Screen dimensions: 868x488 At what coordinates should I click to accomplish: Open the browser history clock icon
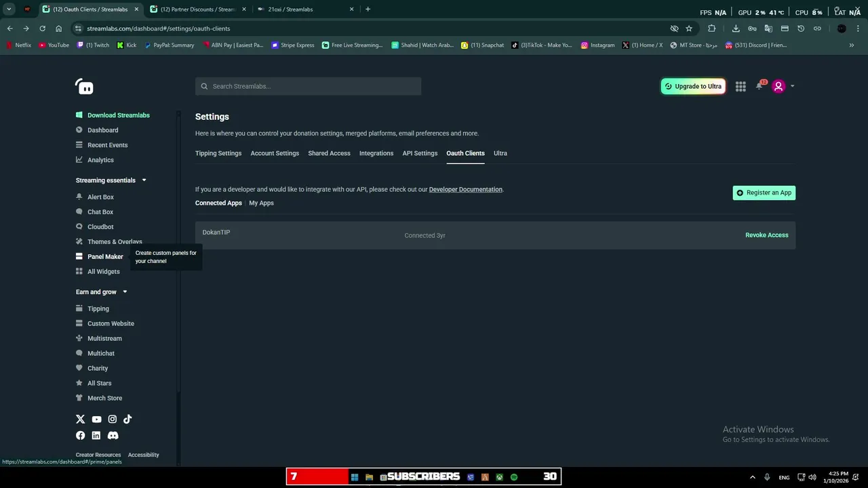[801, 28]
